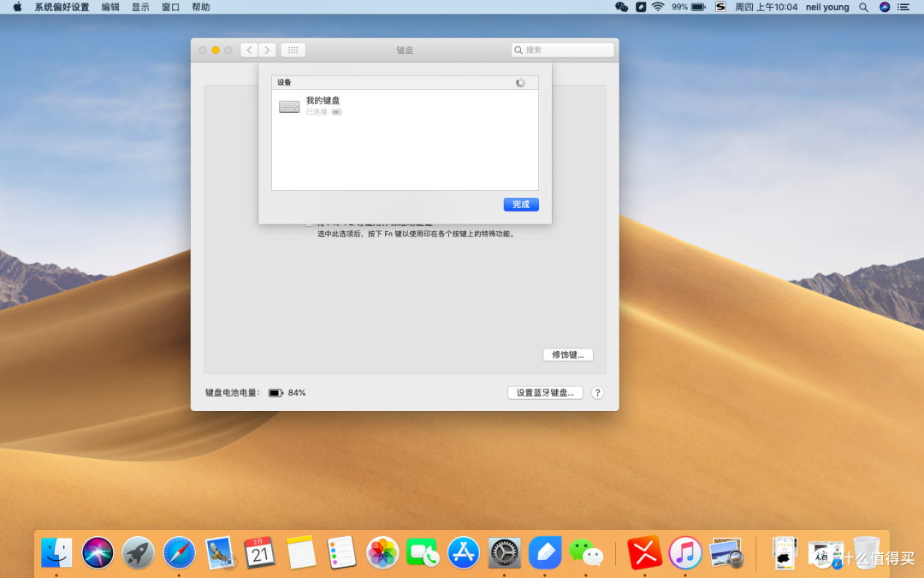Click the keyboard device icon in the list
This screenshot has height=578, width=924.
pyautogui.click(x=289, y=106)
